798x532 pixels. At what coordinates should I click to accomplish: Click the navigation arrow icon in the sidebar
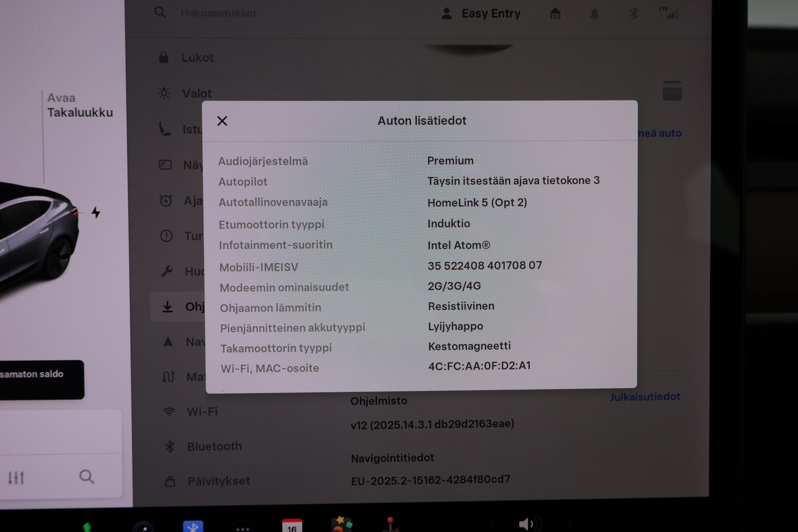168,342
